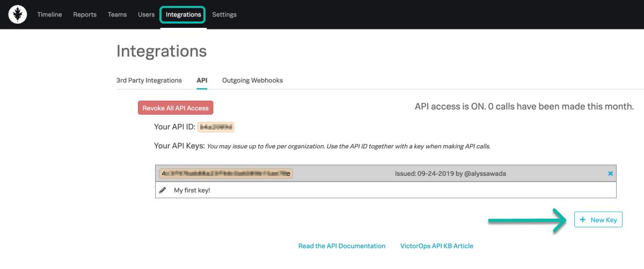Select Integrations in the top navigation
Viewport: 644px width, 269px height.
tap(183, 14)
